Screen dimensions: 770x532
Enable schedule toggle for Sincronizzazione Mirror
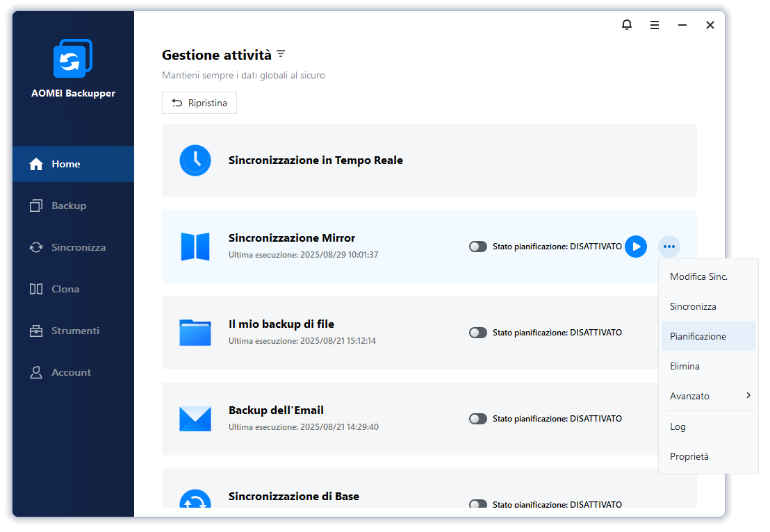pyautogui.click(x=478, y=247)
